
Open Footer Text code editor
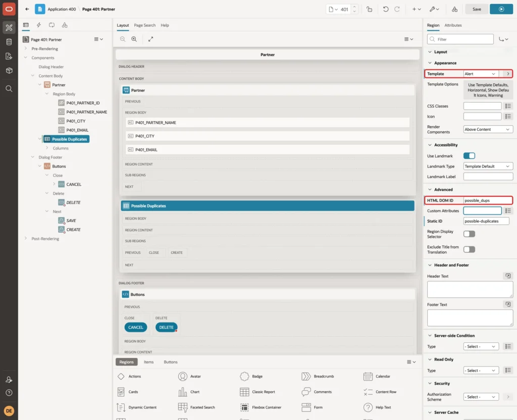508,304
